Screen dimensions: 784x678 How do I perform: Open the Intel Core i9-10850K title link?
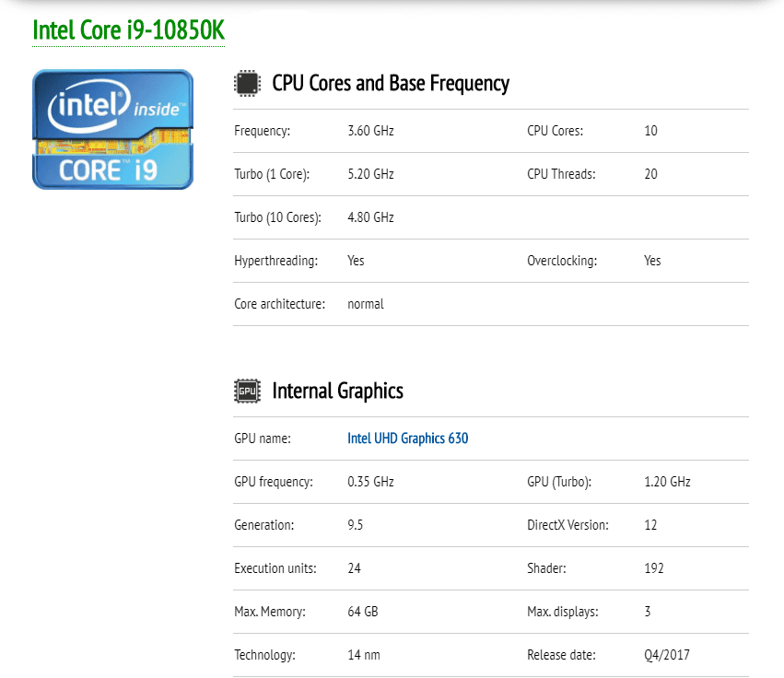[128, 30]
